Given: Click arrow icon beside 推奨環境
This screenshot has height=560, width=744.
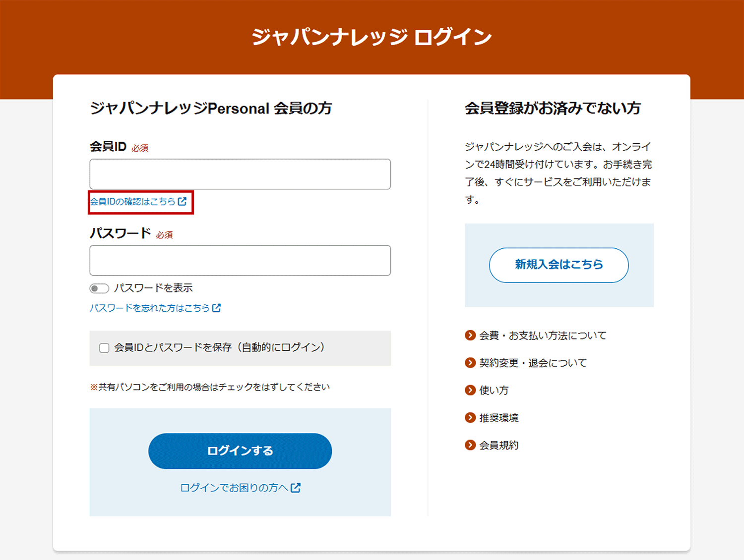Looking at the screenshot, I should point(470,418).
